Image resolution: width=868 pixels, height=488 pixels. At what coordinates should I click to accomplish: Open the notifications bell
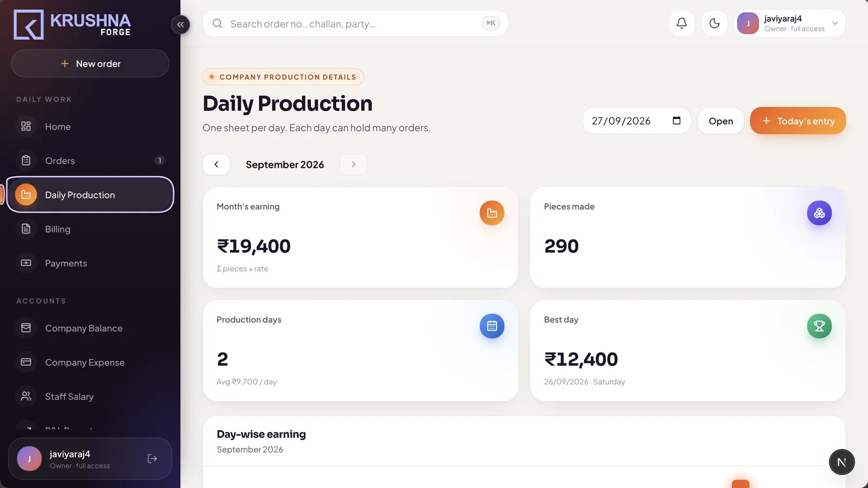681,23
